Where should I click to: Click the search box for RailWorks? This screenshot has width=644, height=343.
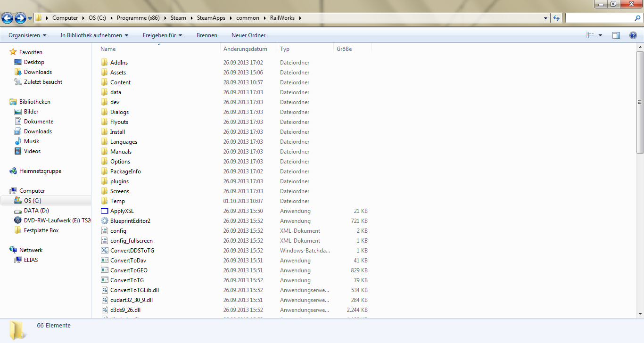[x=603, y=18]
